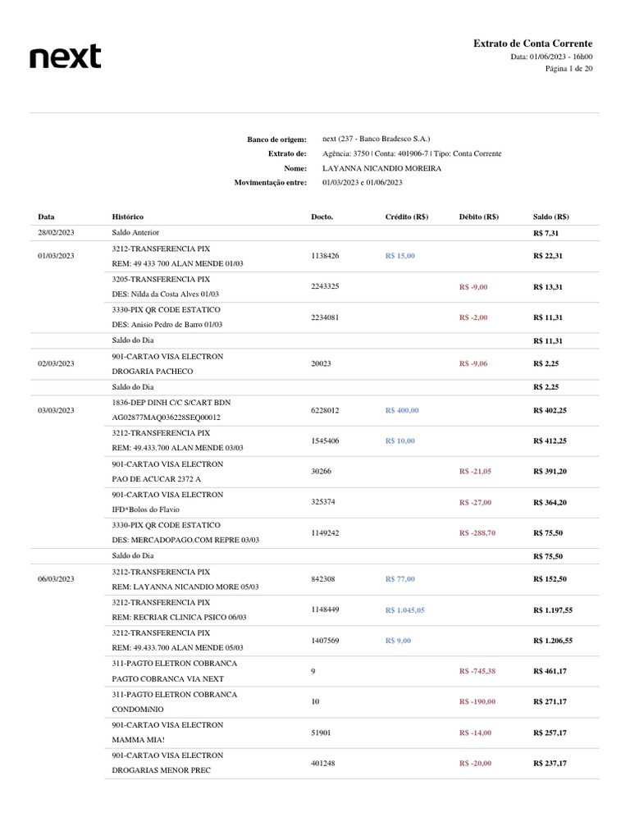This screenshot has height=840, width=630.
Task: Click the R$ 400,00 credit amount
Action: (402, 410)
